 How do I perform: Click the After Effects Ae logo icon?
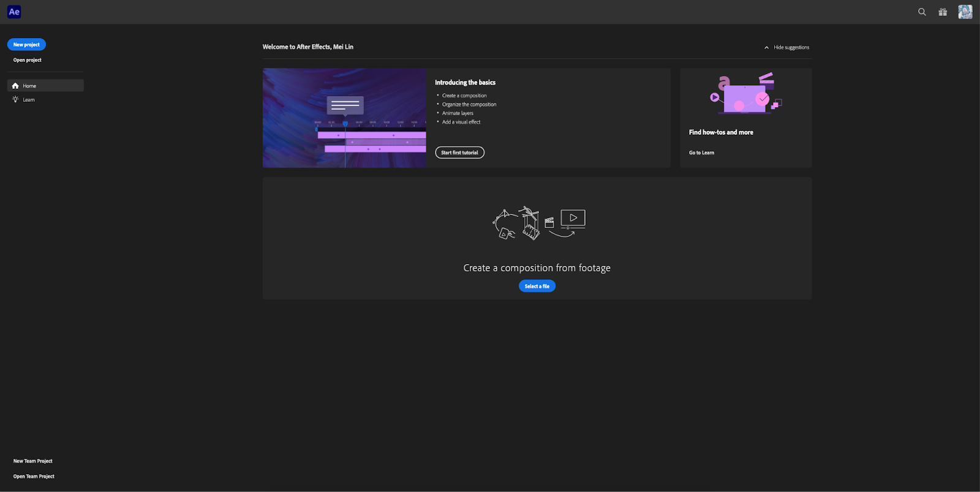[14, 12]
